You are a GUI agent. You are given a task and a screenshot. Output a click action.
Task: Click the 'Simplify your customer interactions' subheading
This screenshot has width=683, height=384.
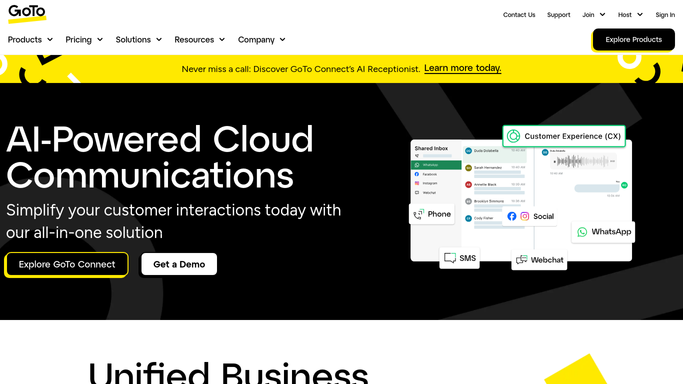click(x=173, y=221)
